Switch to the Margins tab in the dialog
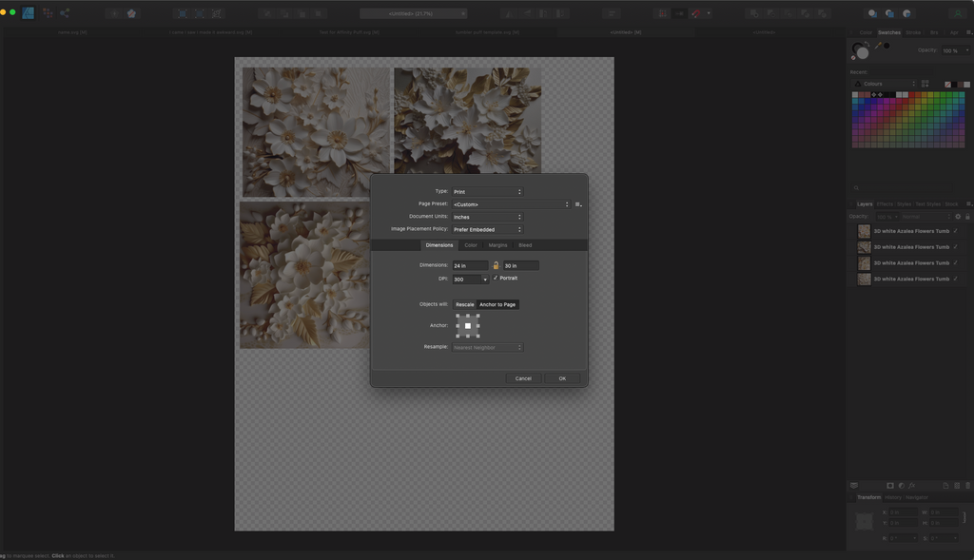This screenshot has height=560, width=974. [x=499, y=245]
